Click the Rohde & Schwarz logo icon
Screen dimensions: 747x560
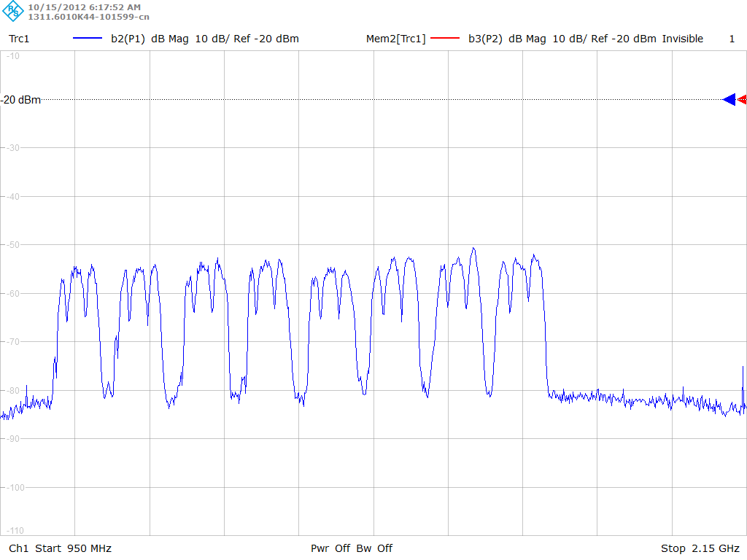pyautogui.click(x=13, y=11)
